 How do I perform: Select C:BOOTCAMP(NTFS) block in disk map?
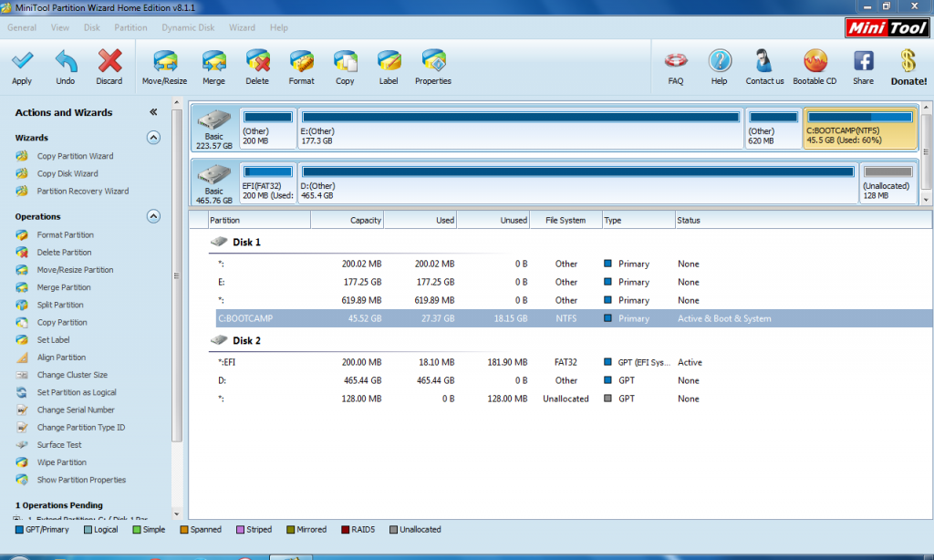pos(860,128)
